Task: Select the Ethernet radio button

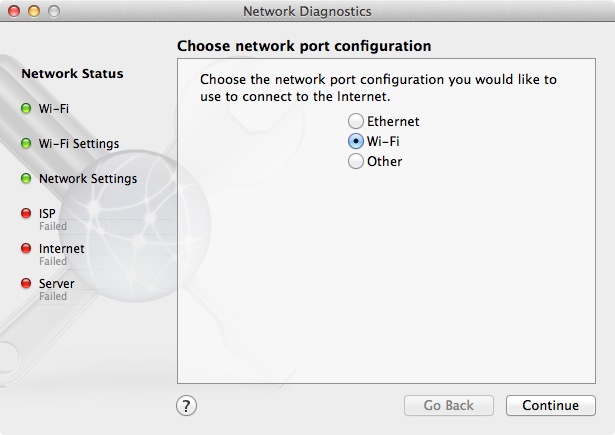Action: (355, 122)
